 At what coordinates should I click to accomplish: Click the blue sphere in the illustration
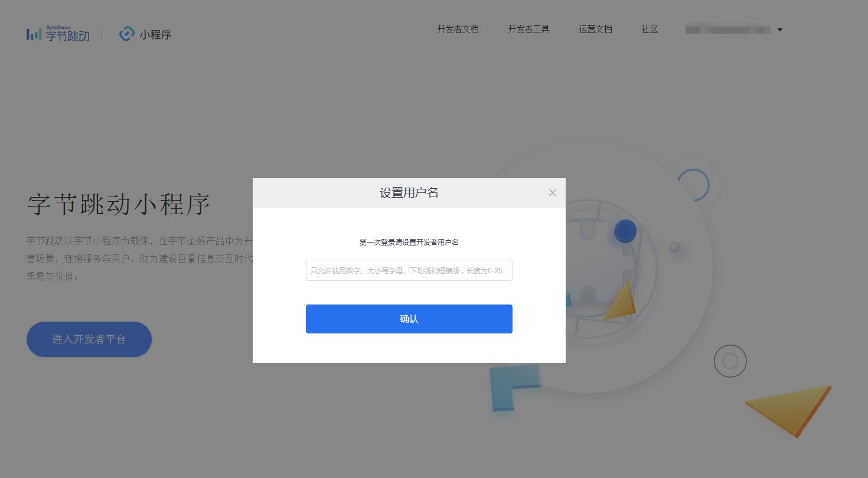coord(625,230)
